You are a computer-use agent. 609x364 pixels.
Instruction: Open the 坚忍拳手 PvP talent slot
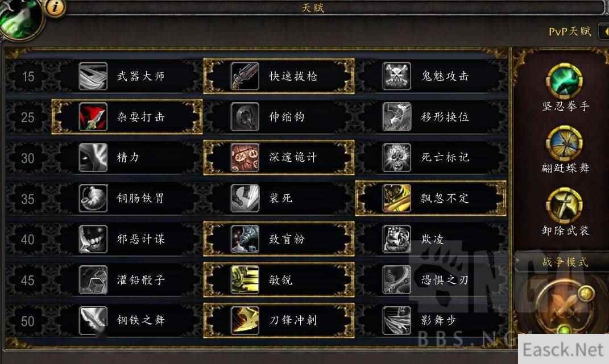564,82
